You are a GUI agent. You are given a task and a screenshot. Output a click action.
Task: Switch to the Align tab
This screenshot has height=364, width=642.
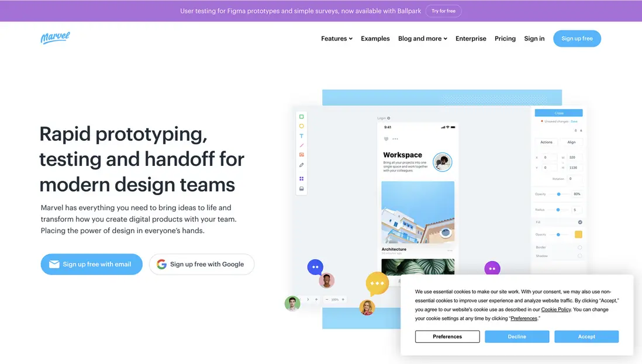571,143
